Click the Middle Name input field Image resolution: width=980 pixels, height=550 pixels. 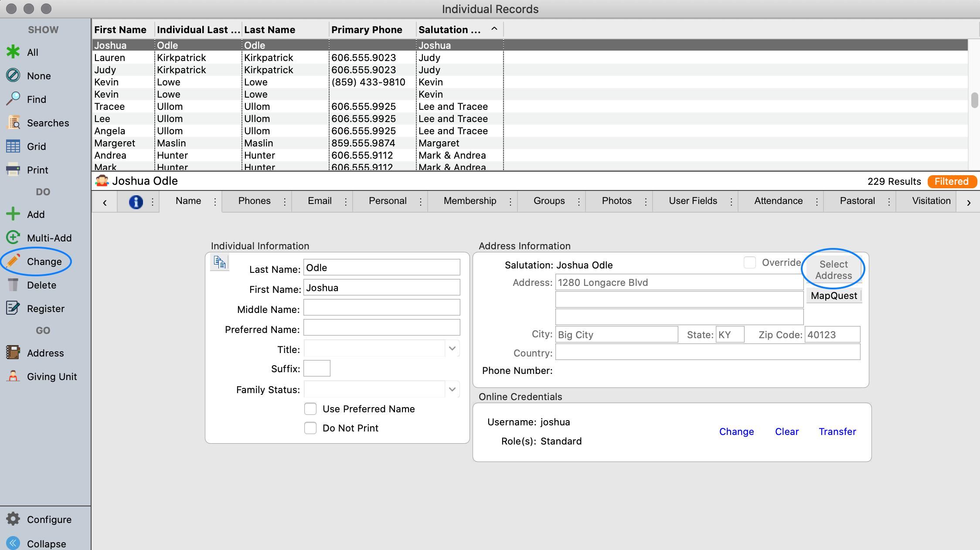coord(381,308)
